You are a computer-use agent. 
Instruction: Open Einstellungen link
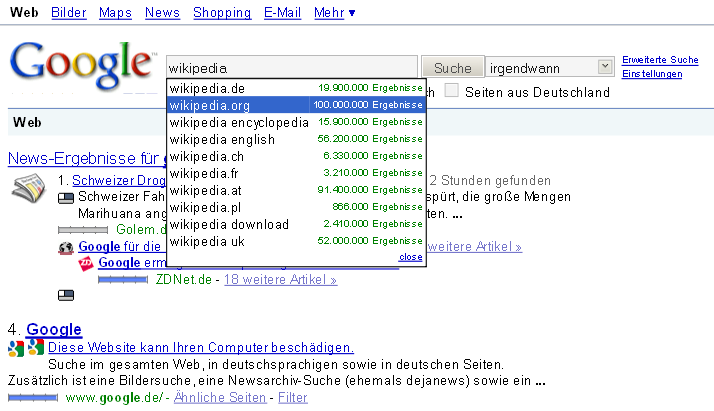point(652,74)
